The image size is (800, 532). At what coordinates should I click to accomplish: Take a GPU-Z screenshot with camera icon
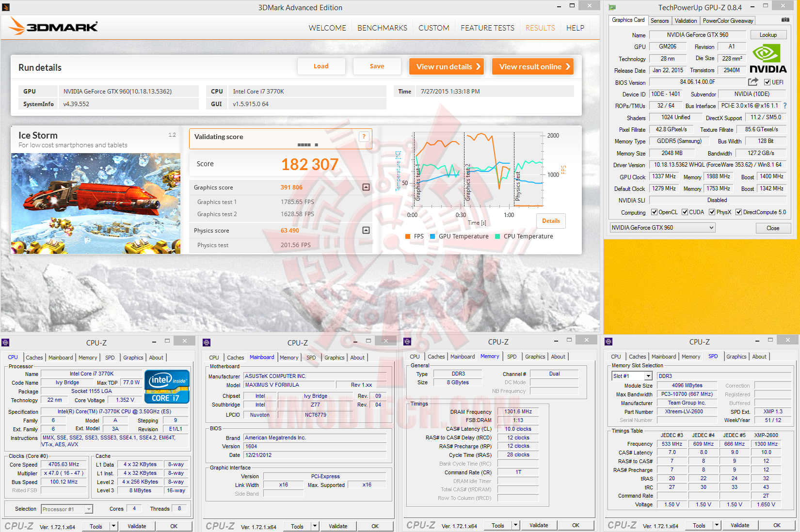(x=785, y=20)
